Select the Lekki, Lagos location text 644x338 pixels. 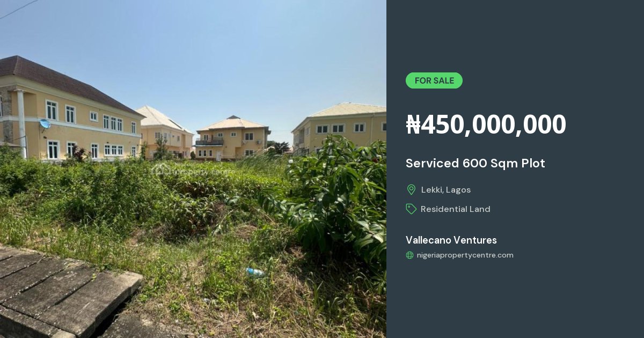[446, 190]
